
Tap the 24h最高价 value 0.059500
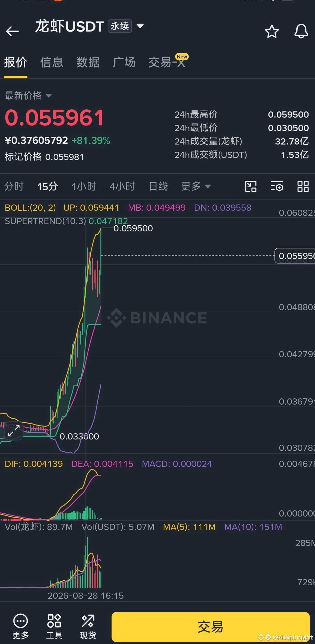[288, 115]
